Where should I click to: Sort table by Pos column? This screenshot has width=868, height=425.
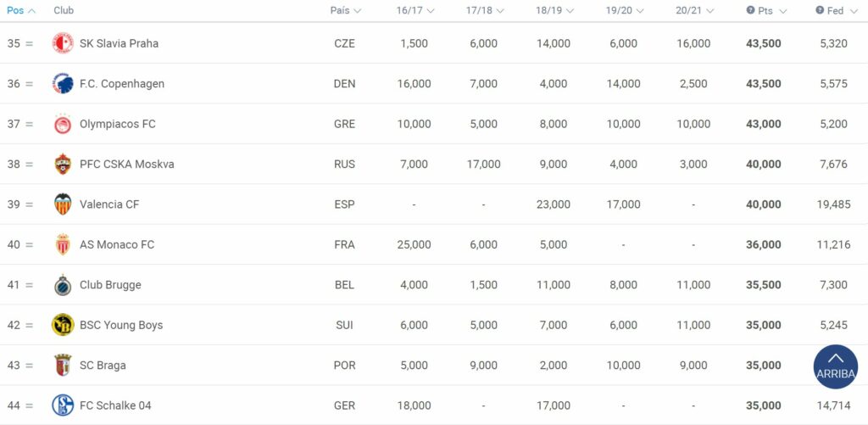[21, 10]
